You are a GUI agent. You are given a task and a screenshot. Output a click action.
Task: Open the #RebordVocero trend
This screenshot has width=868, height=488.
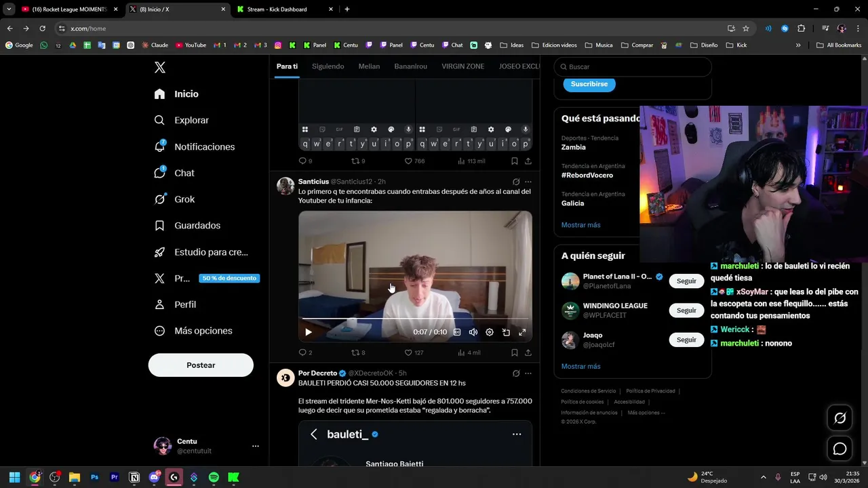(587, 175)
